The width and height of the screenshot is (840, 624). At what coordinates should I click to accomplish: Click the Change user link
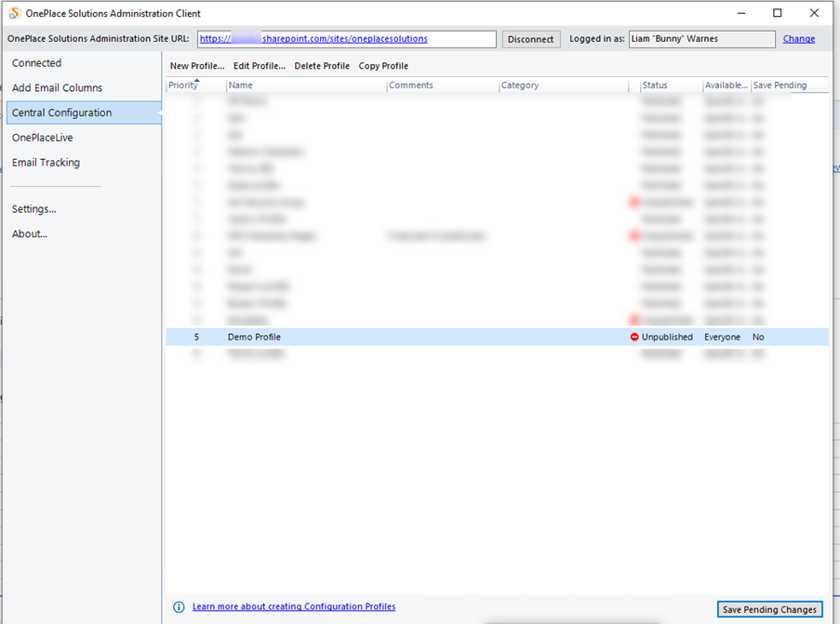pyautogui.click(x=799, y=38)
